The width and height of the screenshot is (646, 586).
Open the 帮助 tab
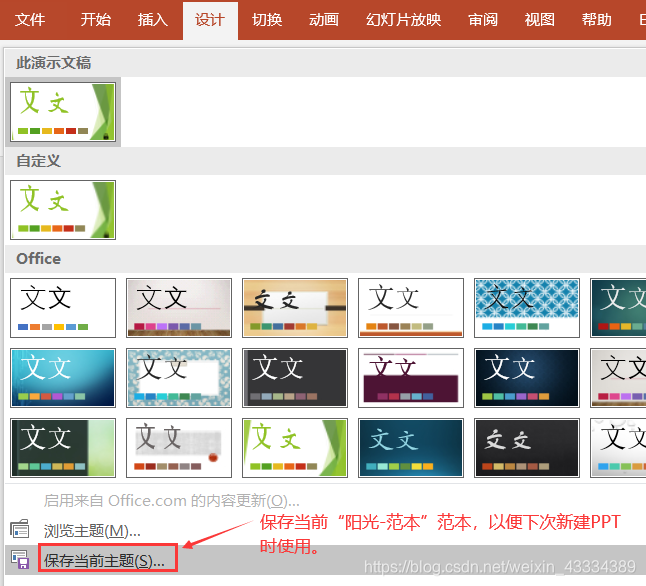597,20
